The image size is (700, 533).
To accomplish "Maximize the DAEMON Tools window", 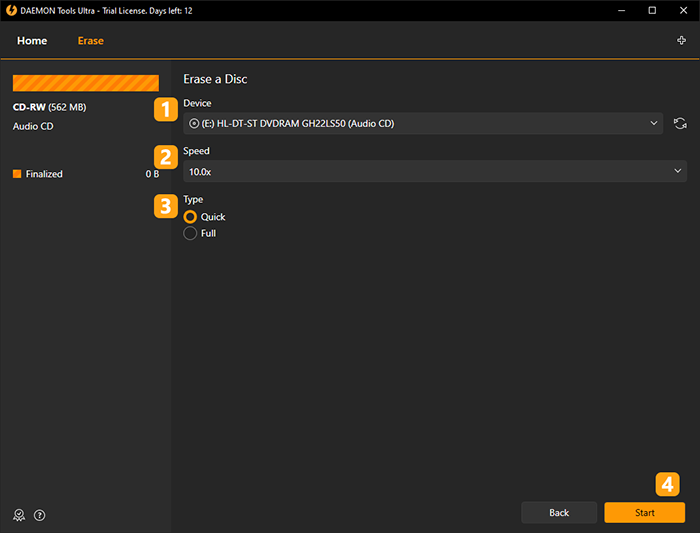I will (x=652, y=10).
